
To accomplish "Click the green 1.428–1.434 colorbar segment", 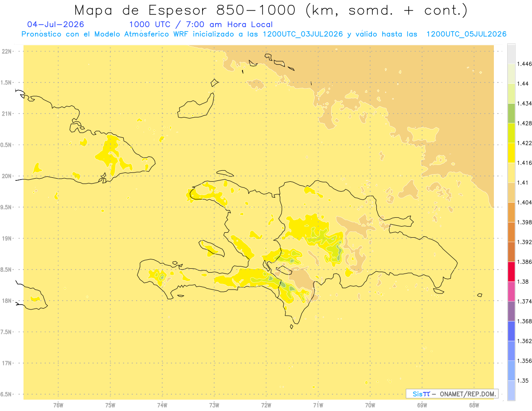I will pos(511,113).
